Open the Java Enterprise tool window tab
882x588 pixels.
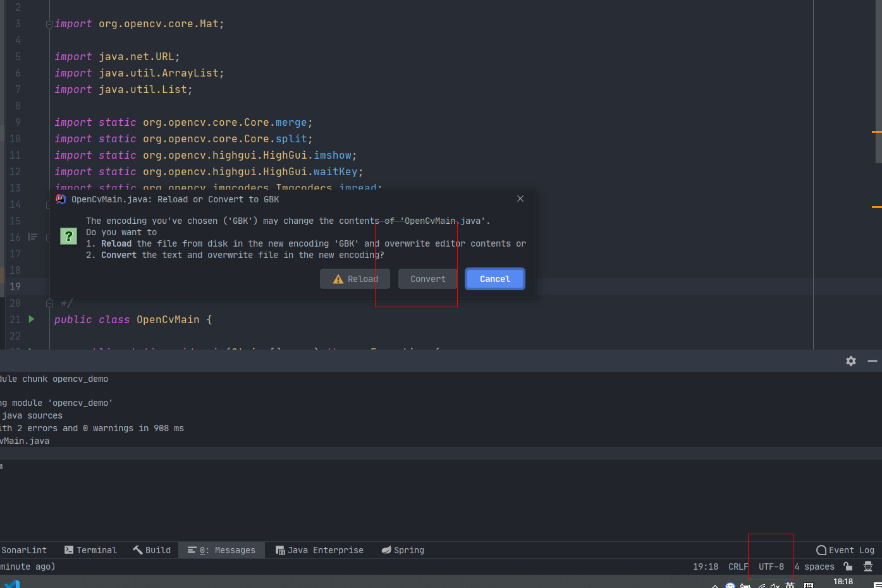click(x=320, y=550)
